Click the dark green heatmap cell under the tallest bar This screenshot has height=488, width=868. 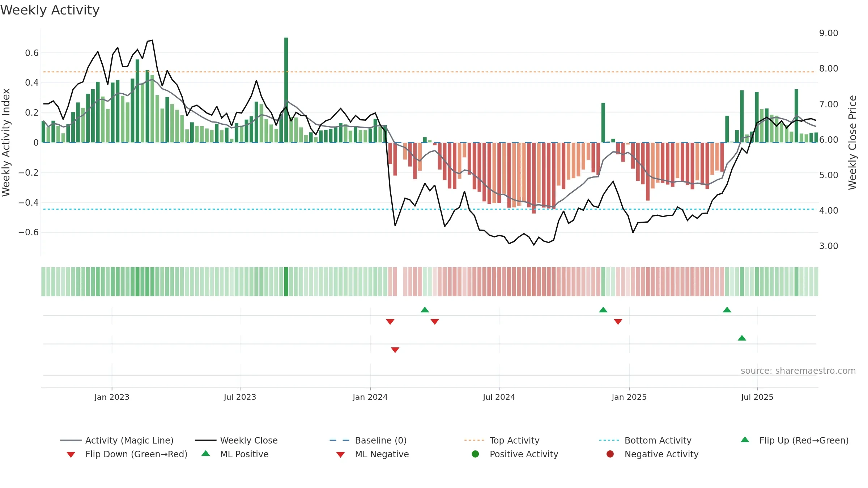point(286,282)
